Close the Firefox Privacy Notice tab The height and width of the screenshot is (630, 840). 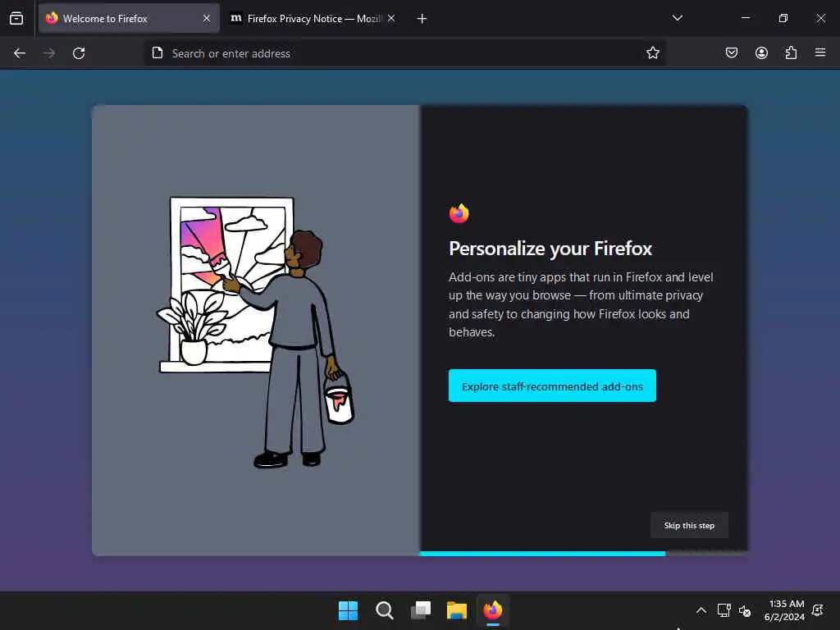point(391,18)
